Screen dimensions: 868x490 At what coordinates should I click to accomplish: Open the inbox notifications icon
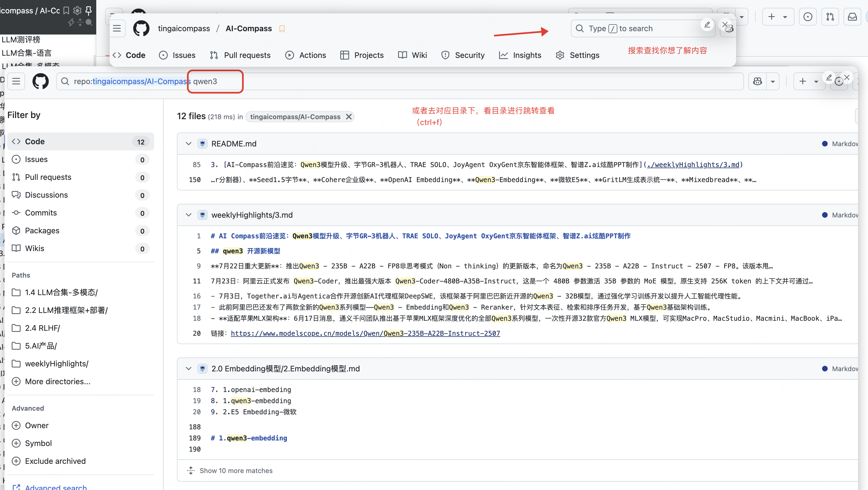(x=852, y=17)
